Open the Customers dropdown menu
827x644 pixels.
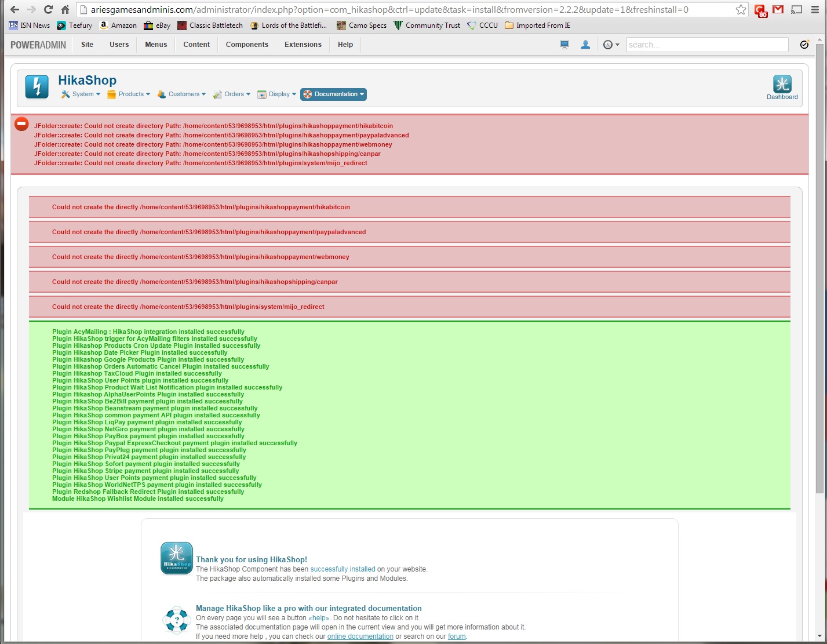(181, 94)
